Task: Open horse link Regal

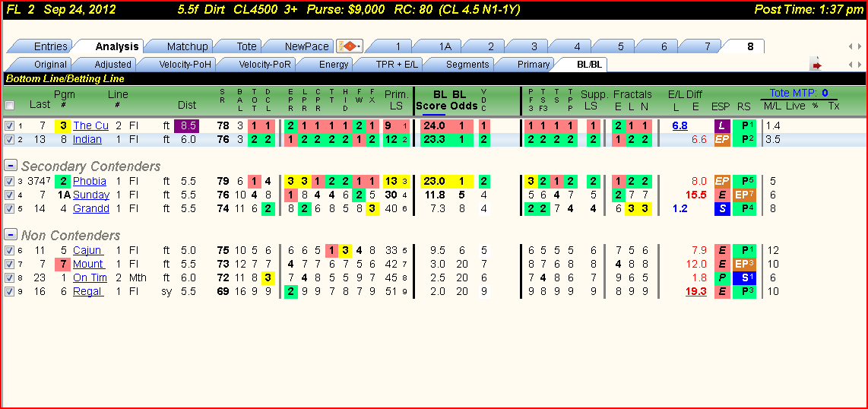Action: pos(88,292)
